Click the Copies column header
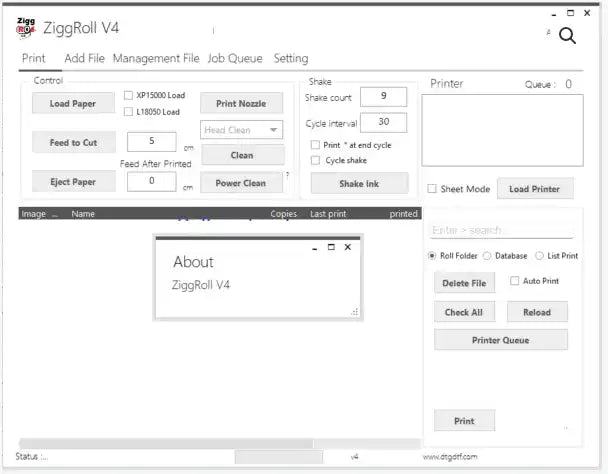 click(283, 214)
